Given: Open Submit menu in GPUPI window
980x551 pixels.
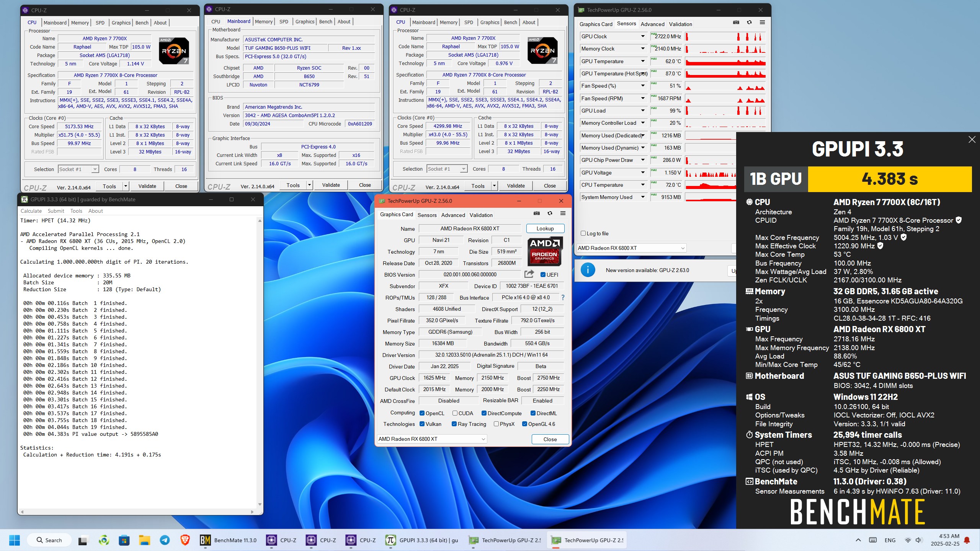Looking at the screenshot, I should tap(56, 211).
